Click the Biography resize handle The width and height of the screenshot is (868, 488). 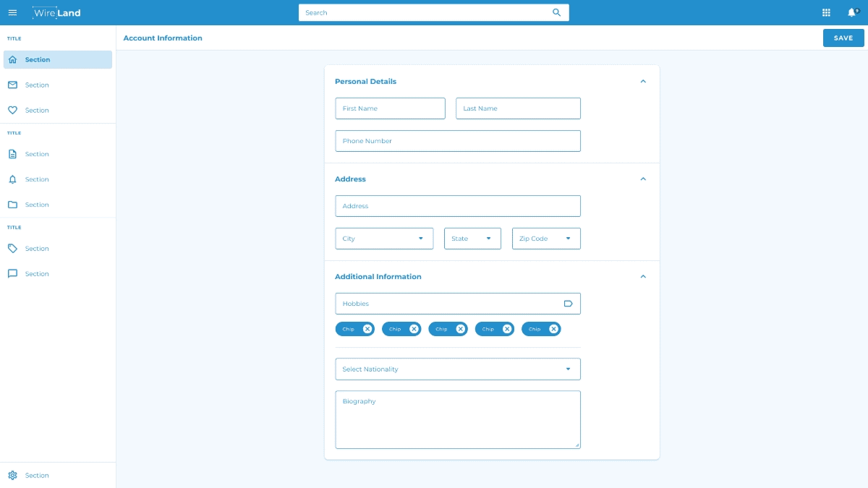click(577, 445)
